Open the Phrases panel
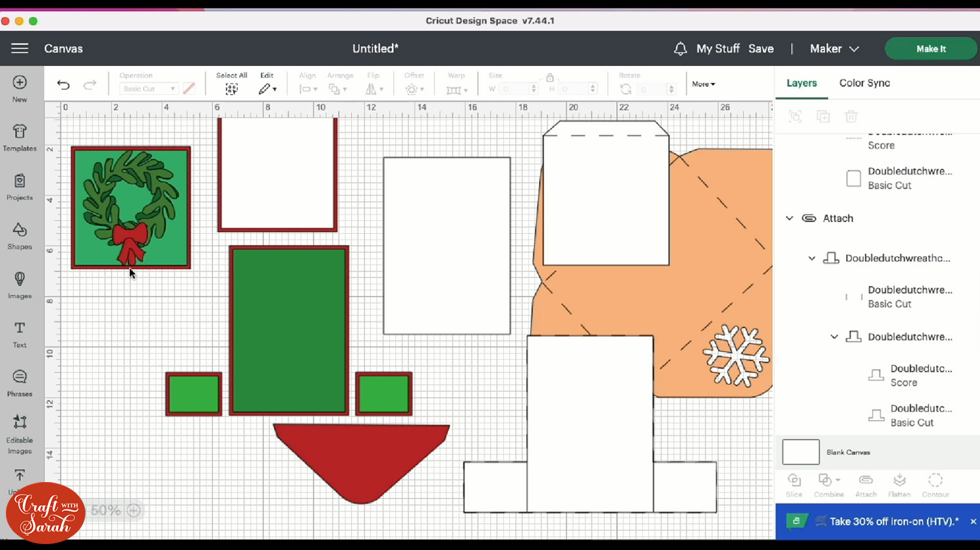 (20, 383)
